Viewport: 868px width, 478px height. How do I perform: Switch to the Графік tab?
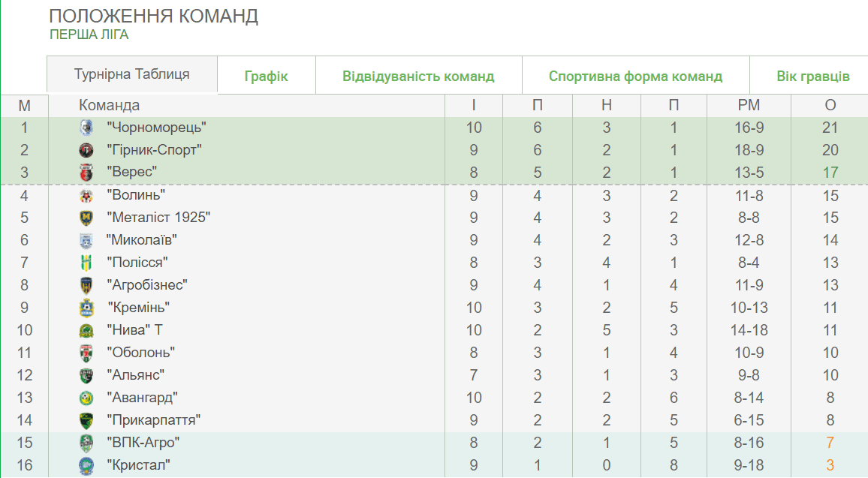[266, 76]
